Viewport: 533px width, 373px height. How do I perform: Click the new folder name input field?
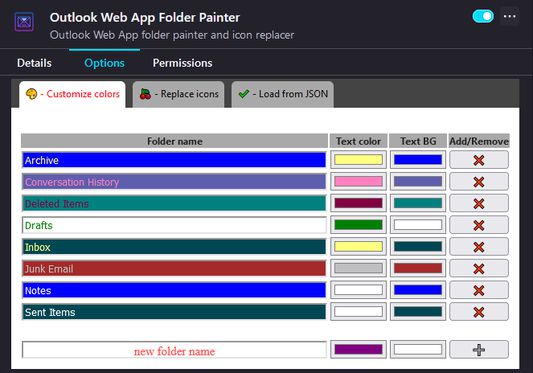click(174, 350)
